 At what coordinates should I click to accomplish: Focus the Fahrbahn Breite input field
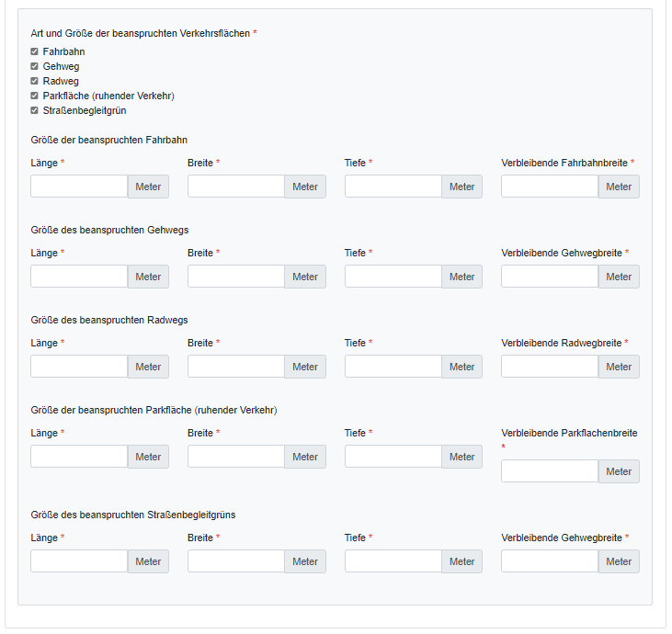click(x=236, y=187)
